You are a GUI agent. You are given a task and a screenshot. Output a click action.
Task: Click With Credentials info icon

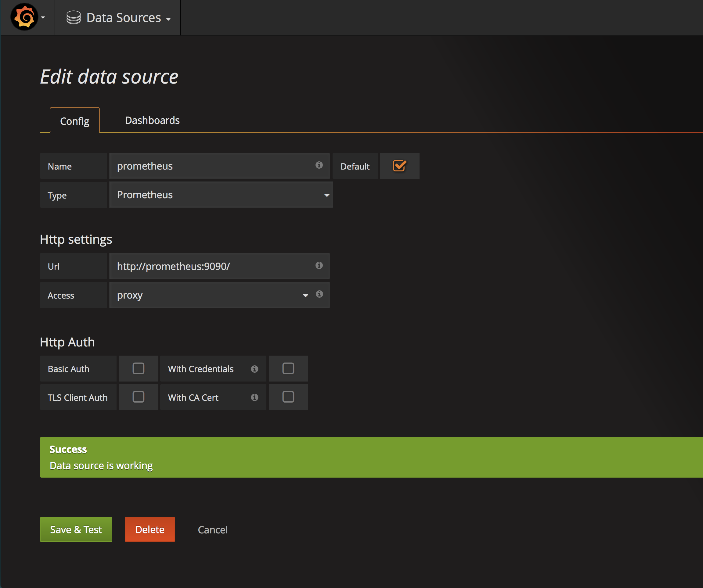[x=254, y=369]
